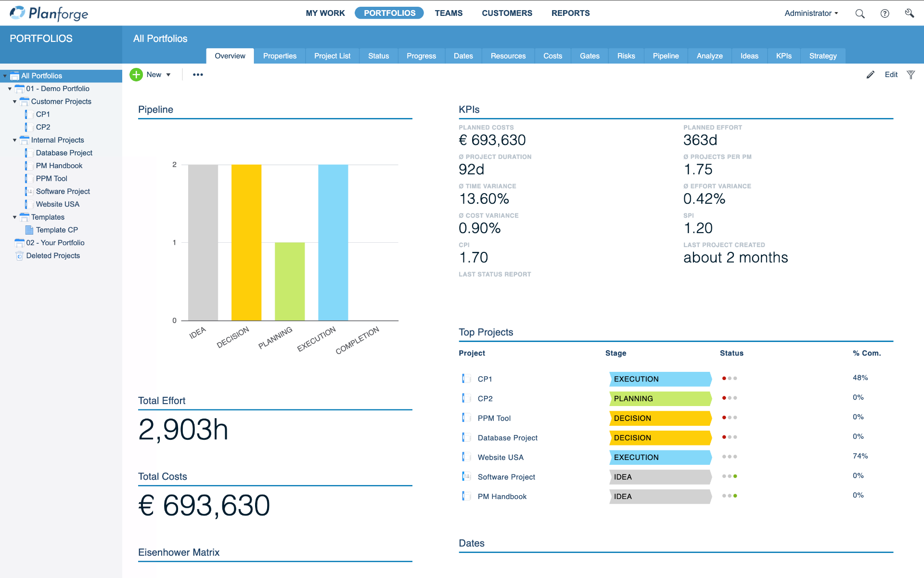Click the CP1 project icon in sidebar
Screen dimensions: 924x578
(x=29, y=114)
